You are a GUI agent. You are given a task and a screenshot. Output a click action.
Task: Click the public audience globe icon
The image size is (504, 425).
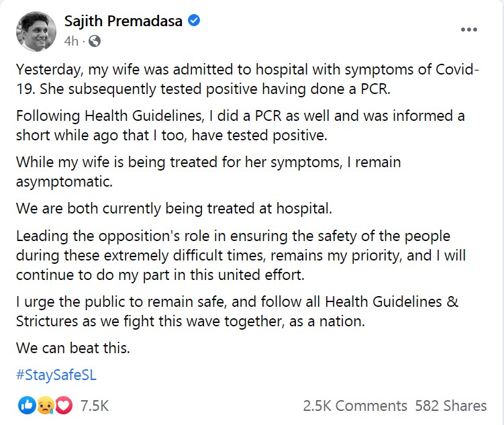(94, 41)
